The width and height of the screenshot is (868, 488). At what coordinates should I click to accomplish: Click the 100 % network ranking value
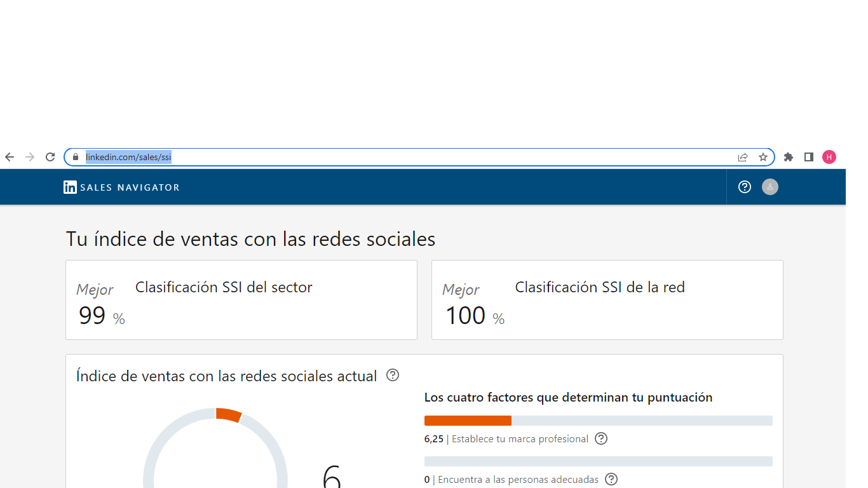tap(475, 316)
